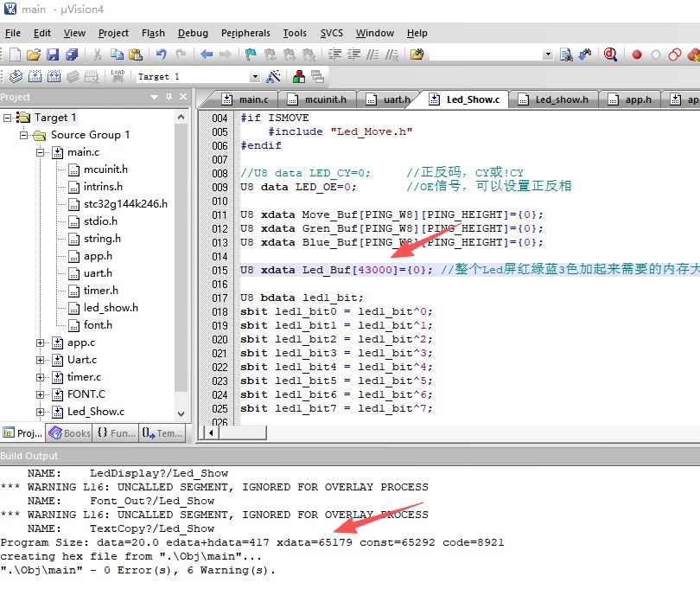Click the Project panel vertical scrollbar
The image size is (700, 589).
[x=181, y=259]
